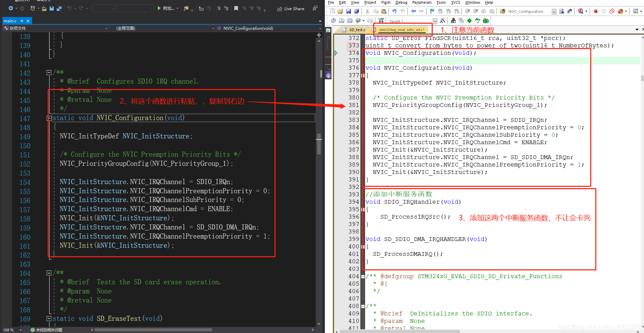
Task: Click Keil LOAD download icon
Action: pos(381,21)
